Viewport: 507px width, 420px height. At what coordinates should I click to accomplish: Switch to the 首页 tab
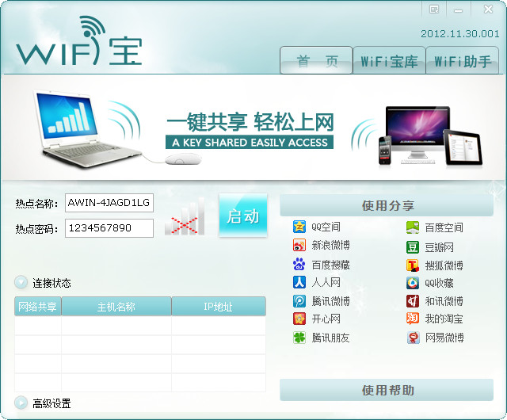point(316,60)
